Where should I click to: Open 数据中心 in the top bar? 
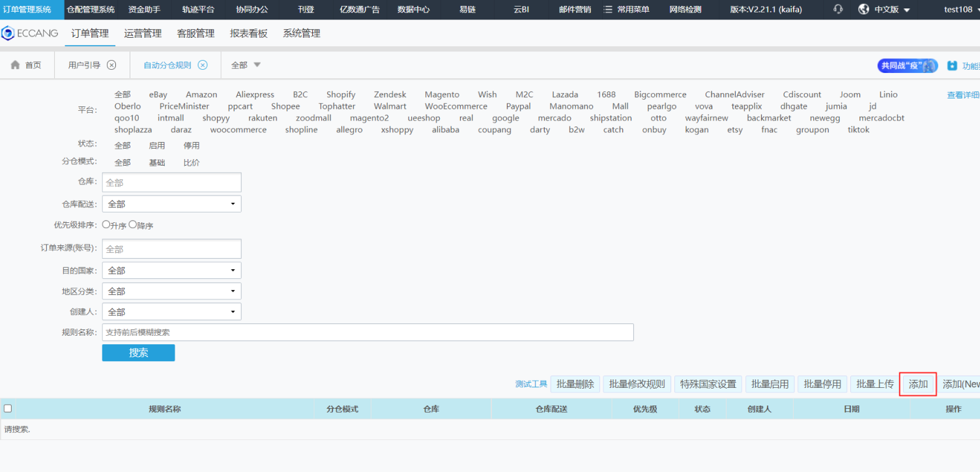point(414,9)
